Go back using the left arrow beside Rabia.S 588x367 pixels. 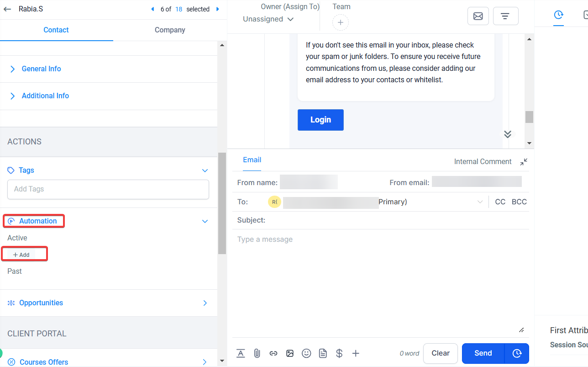[7, 9]
